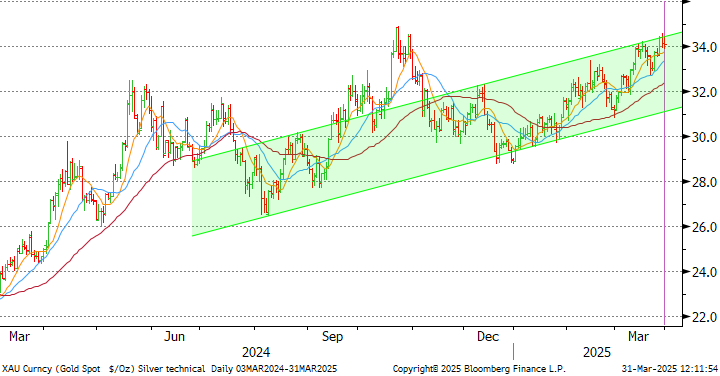Click the 2024 year label

click(256, 352)
